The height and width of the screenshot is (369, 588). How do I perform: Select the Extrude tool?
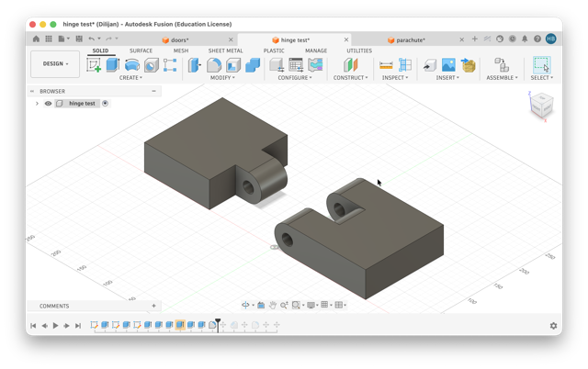pyautogui.click(x=113, y=65)
